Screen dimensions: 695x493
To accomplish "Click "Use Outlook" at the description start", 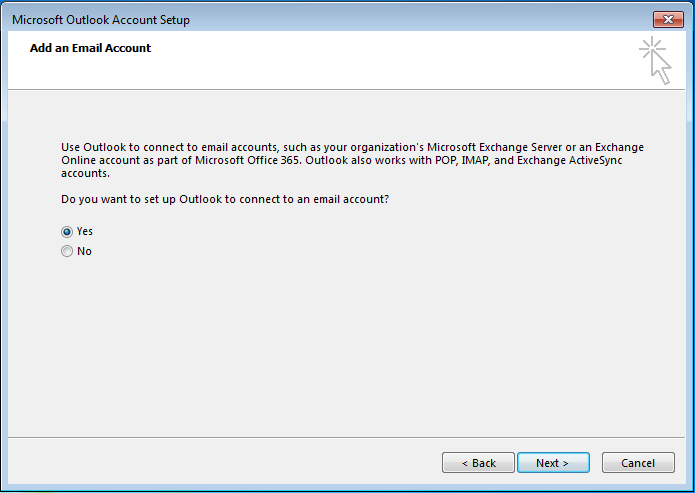I will point(94,147).
